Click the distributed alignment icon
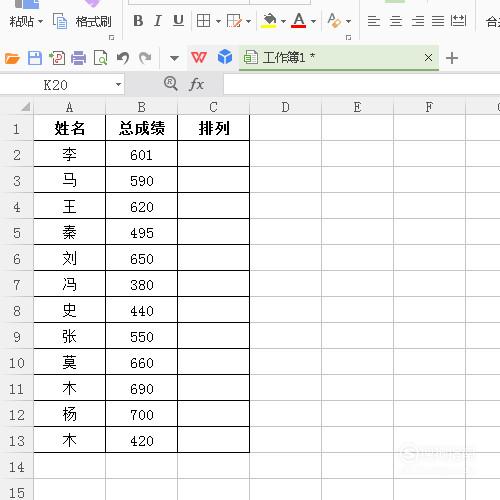 click(458, 21)
